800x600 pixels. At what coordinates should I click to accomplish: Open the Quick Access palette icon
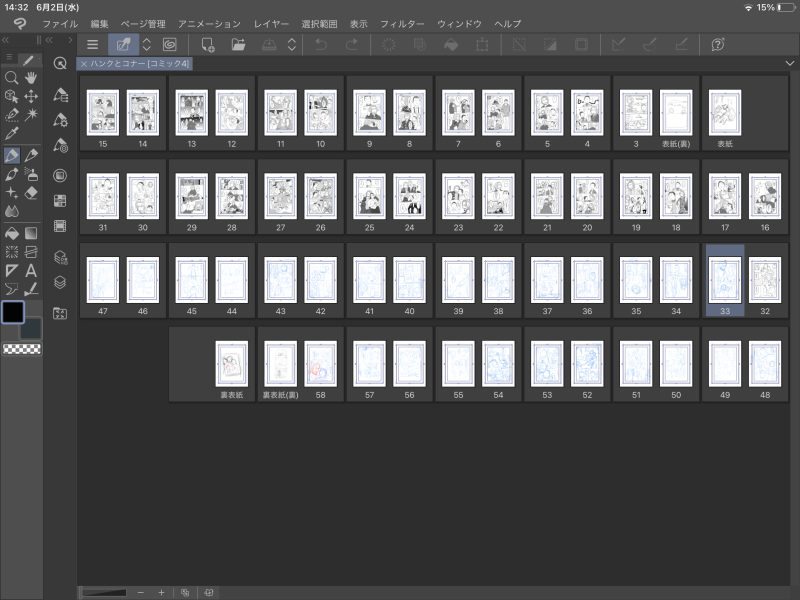click(60, 63)
